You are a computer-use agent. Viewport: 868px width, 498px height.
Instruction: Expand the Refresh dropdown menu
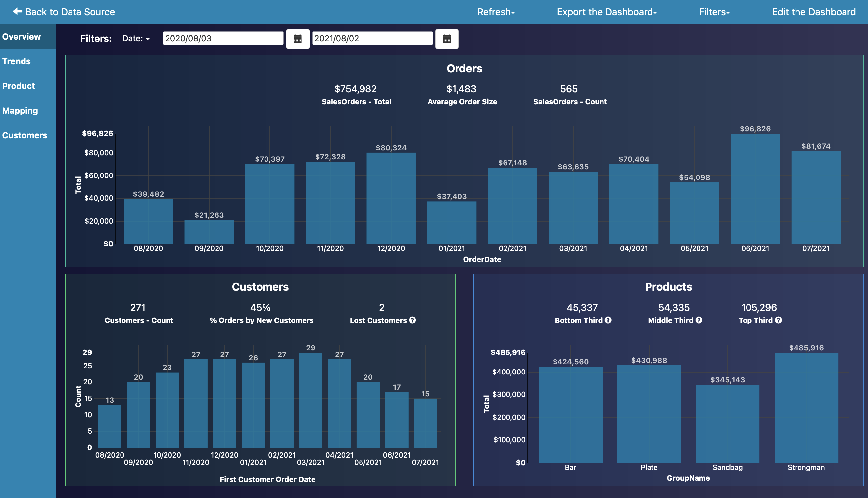point(496,12)
